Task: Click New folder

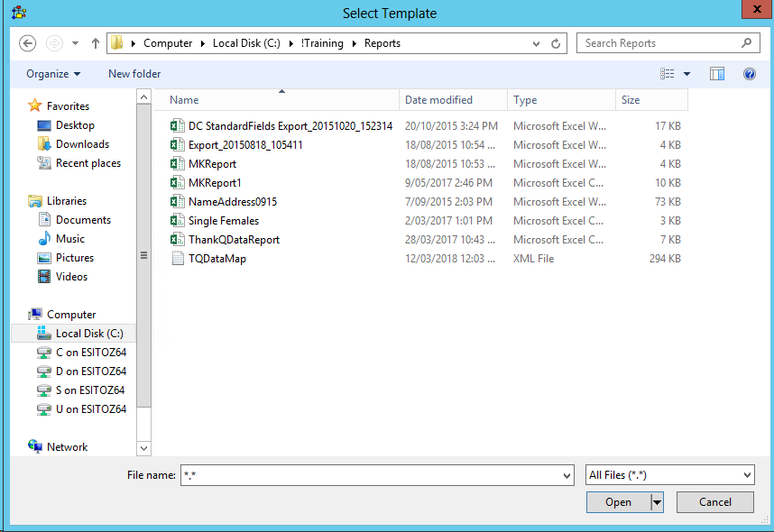Action: coord(134,74)
